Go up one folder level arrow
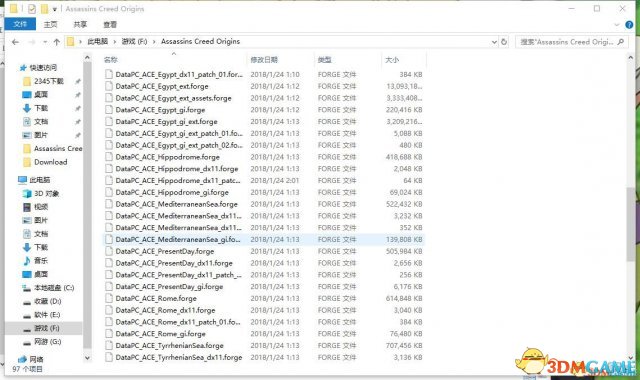 click(x=56, y=42)
